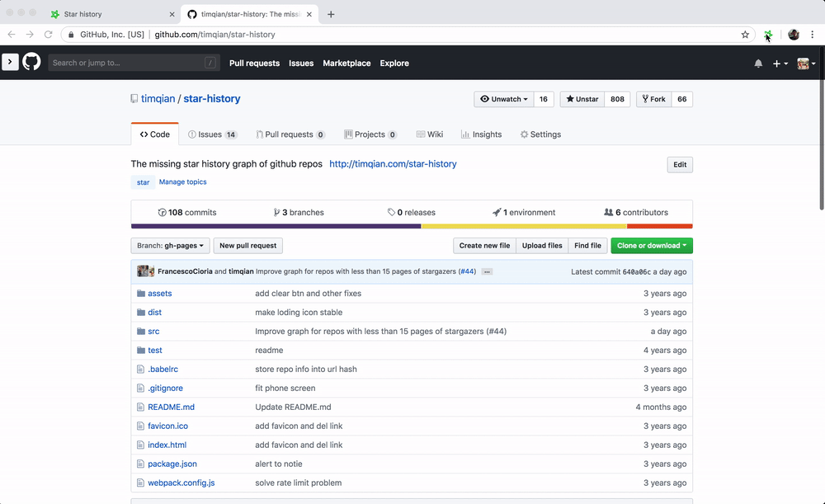
Task: View 3 branches
Action: click(299, 213)
